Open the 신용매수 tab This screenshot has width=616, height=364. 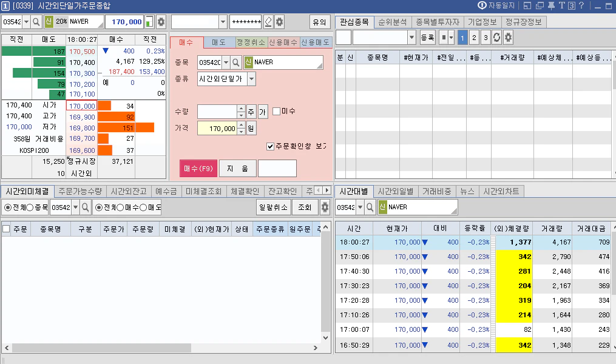[283, 42]
